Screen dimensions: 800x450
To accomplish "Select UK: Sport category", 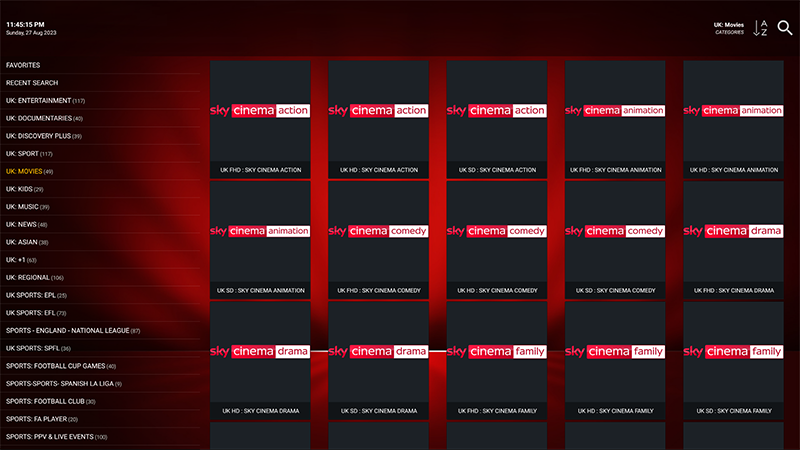I will (x=30, y=154).
